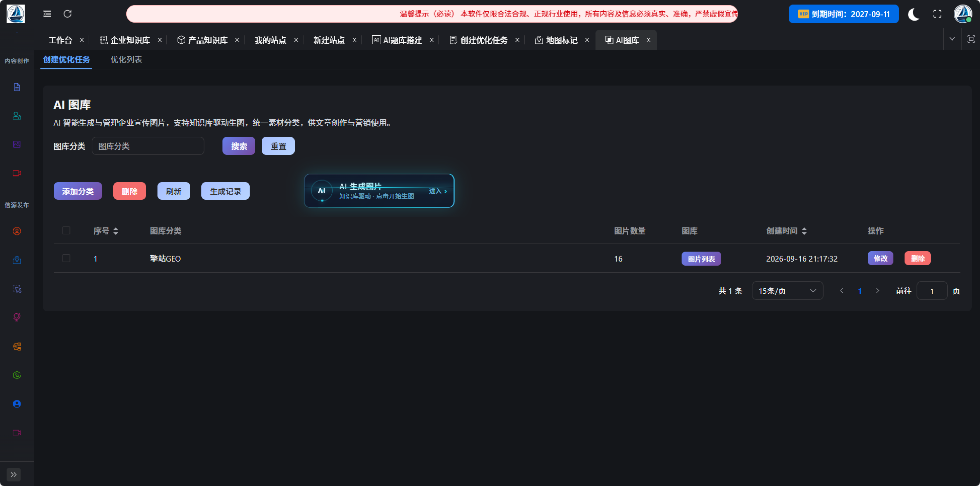This screenshot has height=486, width=980.
Task: Expand the tab list dropdown chevron
Action: (x=952, y=39)
